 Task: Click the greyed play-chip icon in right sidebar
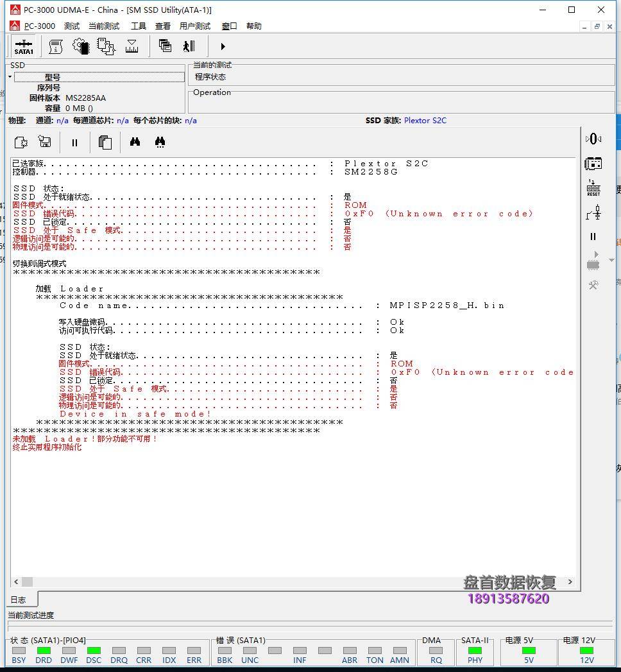pos(593,261)
